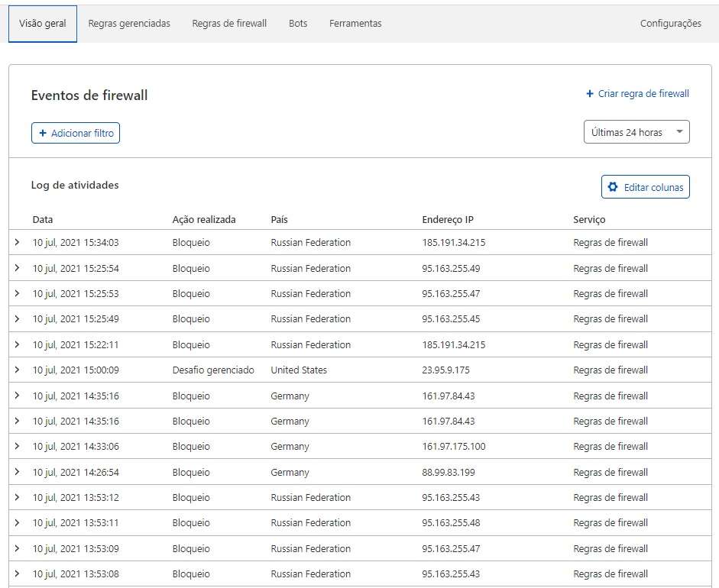Open the Regras de firewall tab
The width and height of the screenshot is (719, 588).
click(229, 24)
